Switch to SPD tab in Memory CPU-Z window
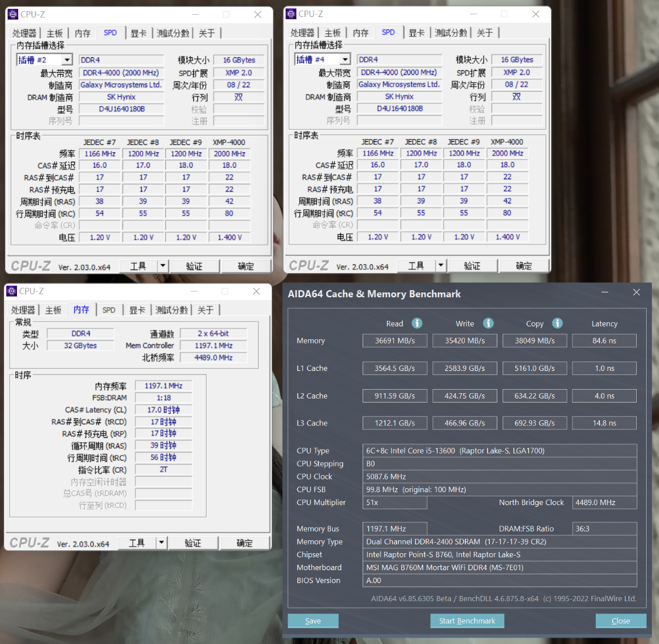This screenshot has width=659, height=644. (109, 310)
